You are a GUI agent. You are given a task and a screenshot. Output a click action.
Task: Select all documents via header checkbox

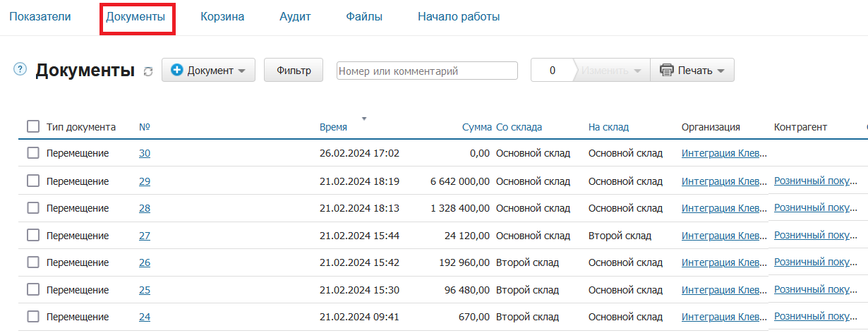coord(33,127)
